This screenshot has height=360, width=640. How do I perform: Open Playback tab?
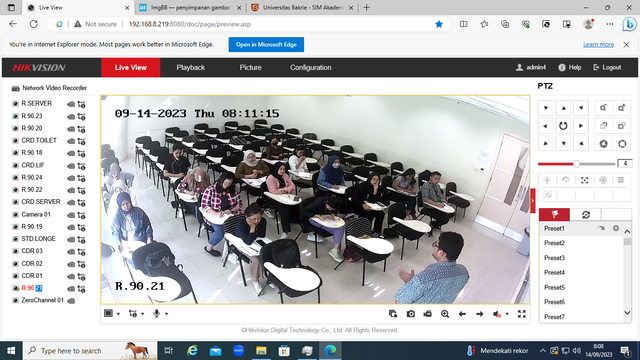(x=191, y=67)
